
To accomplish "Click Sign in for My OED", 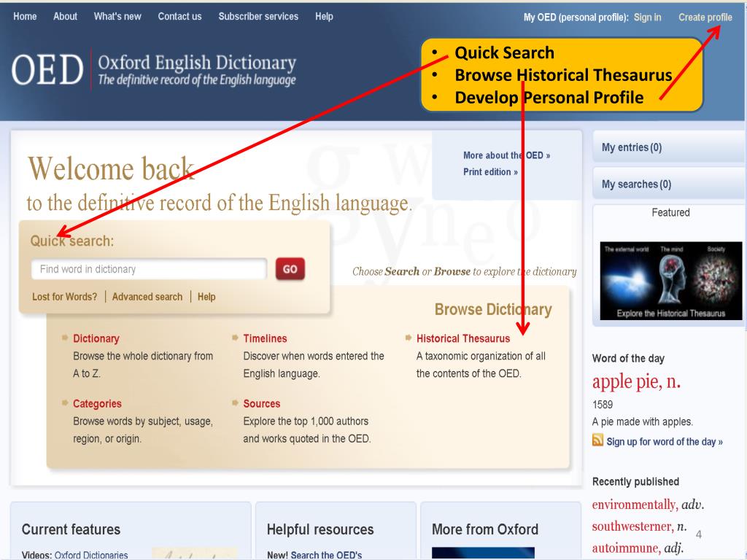I will click(647, 17).
